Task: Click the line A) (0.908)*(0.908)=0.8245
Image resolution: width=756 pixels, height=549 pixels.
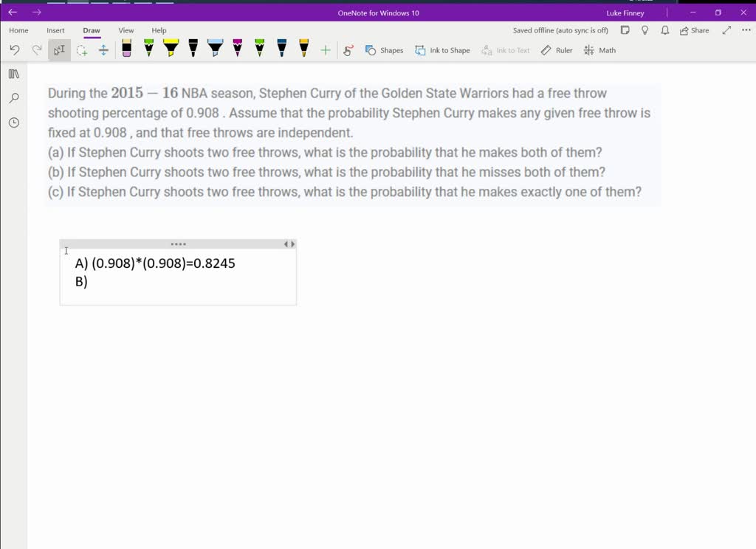Action: tap(155, 263)
